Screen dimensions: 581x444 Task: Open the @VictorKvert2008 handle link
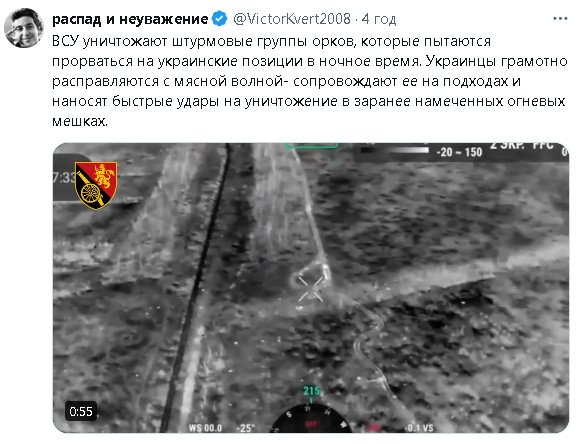tap(292, 19)
